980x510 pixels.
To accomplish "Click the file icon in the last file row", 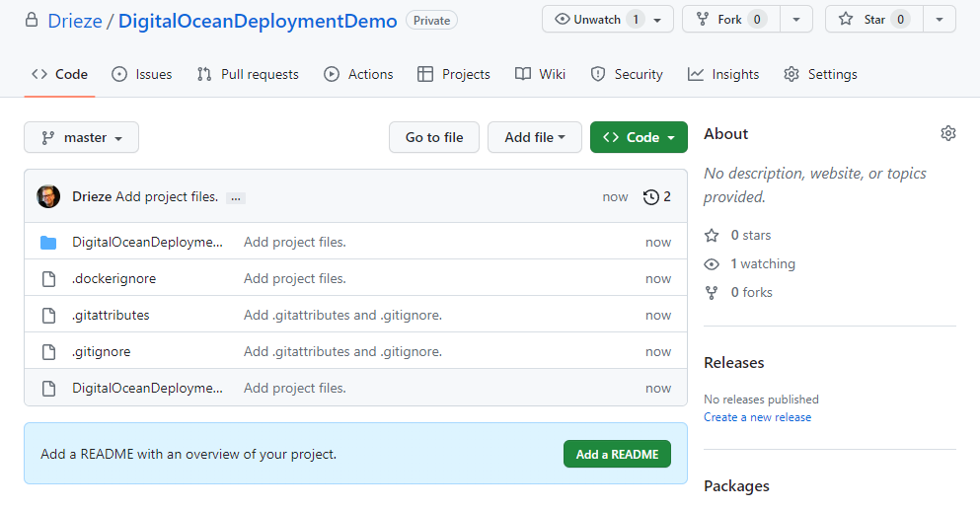I will click(x=48, y=388).
